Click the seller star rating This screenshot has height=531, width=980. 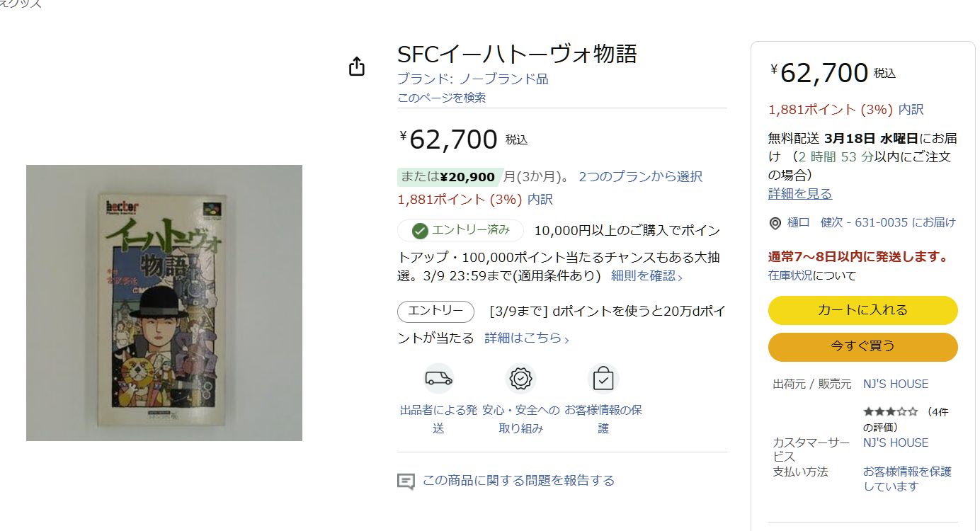890,411
